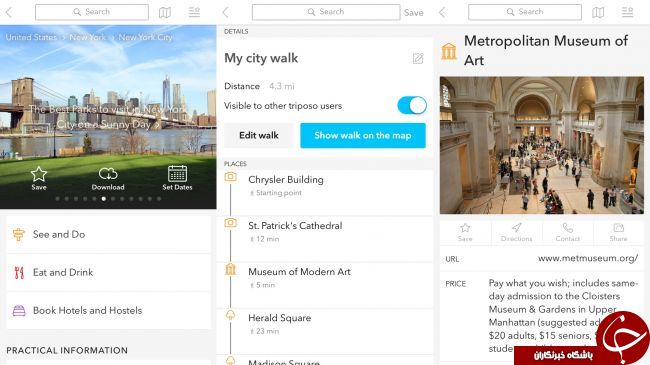The image size is (650, 365).
Task: Open Book Hotels and Hostels section
Action: point(109,310)
